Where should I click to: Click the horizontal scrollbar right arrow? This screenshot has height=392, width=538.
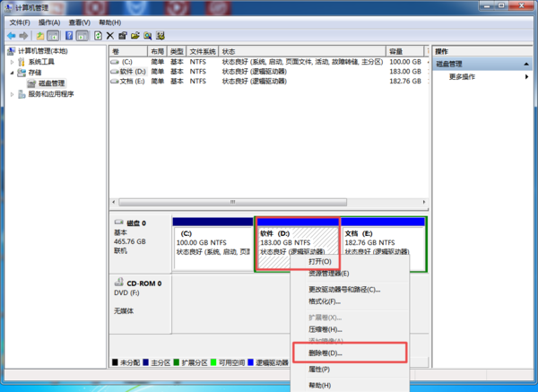424,202
